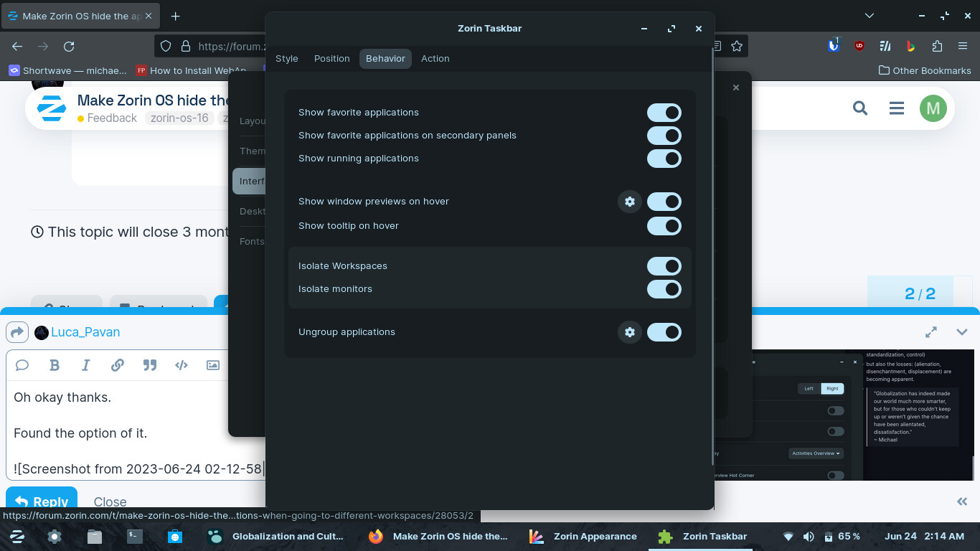Open clock Jun 24 2:14 AM
This screenshot has height=551, width=980.
pyautogui.click(x=924, y=536)
